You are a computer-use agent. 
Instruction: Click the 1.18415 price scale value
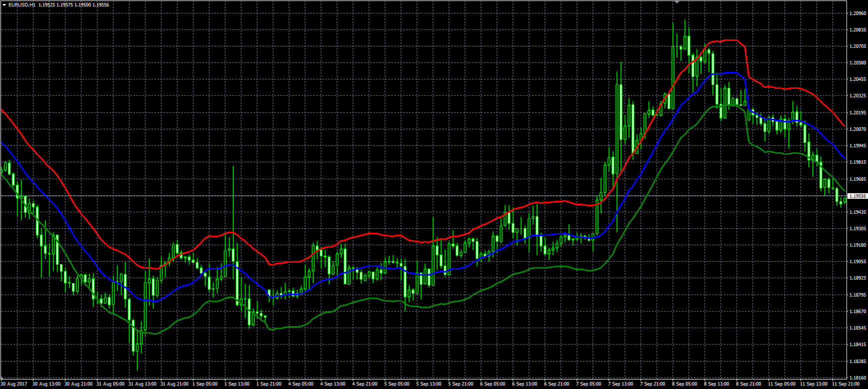858,345
